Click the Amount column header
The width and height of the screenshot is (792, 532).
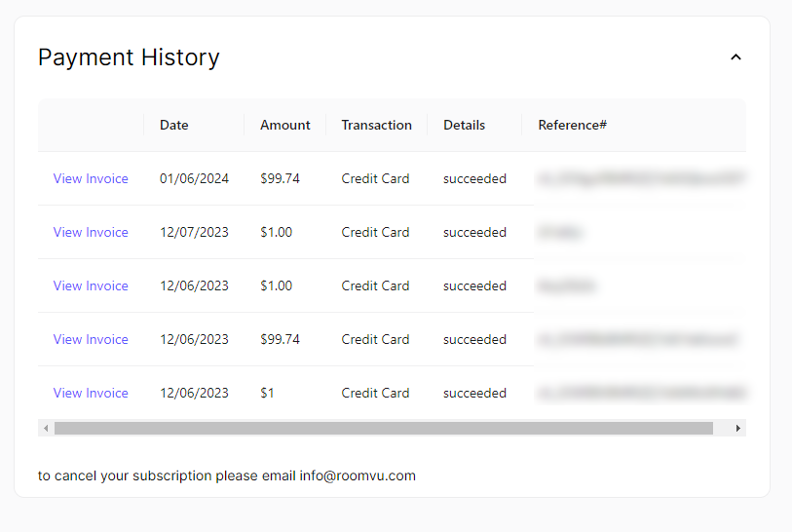coord(284,125)
